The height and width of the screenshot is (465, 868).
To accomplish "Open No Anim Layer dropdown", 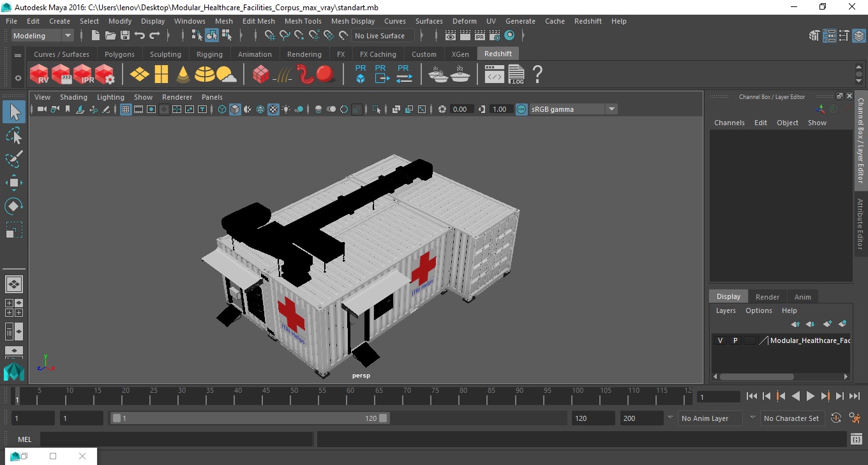I will click(711, 418).
